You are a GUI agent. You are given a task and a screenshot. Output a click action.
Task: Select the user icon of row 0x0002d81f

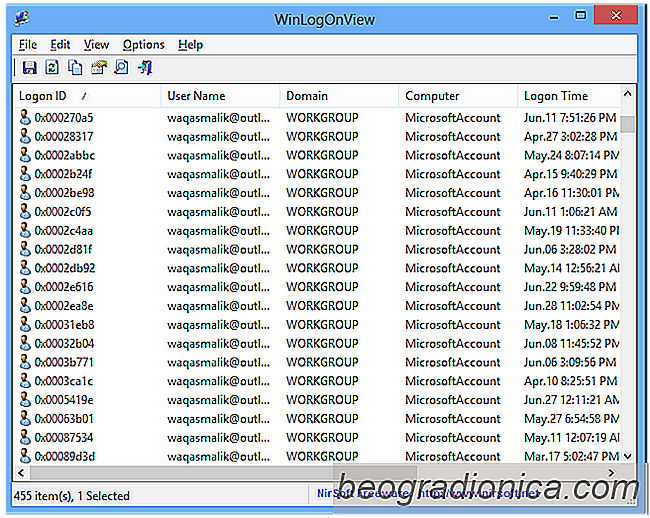pyautogui.click(x=25, y=249)
